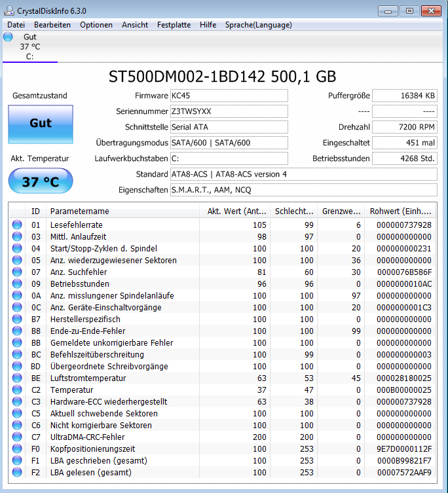The height and width of the screenshot is (493, 448).
Task: Click the Betriebsstunden field 4268 Std.
Action: (405, 158)
